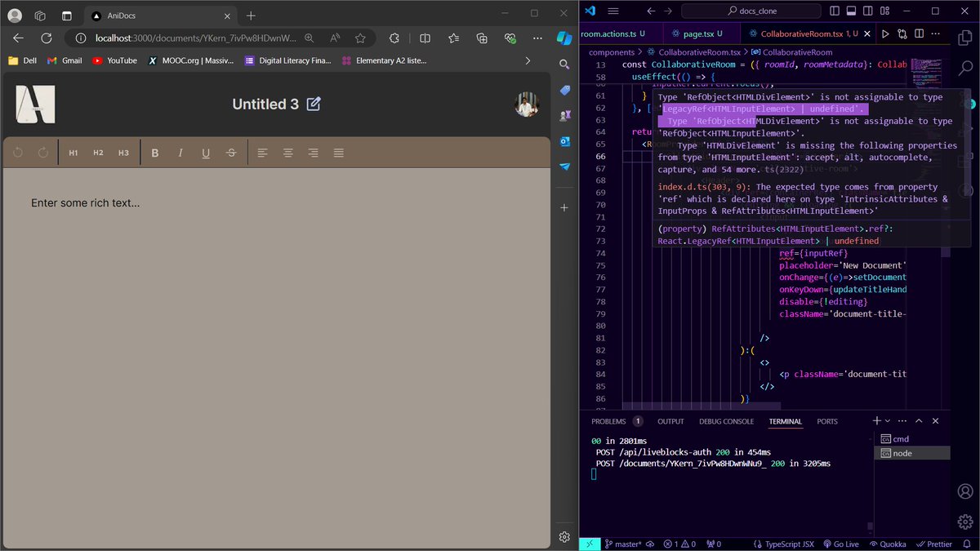Switch to room.actions.ts editor tab
Image resolution: width=980 pixels, height=551 pixels.
613,33
